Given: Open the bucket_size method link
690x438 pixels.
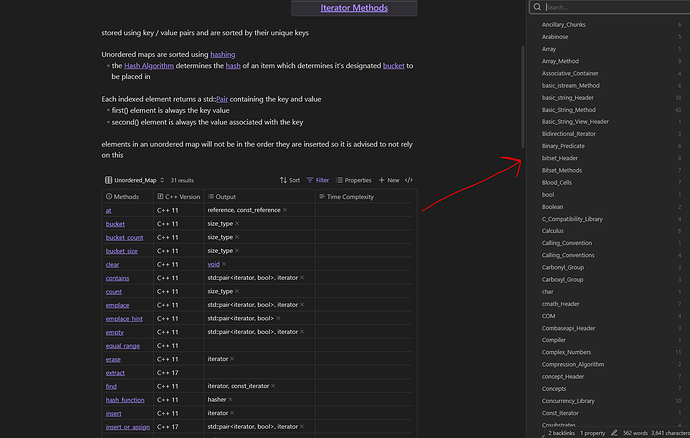Looking at the screenshot, I should coord(121,251).
